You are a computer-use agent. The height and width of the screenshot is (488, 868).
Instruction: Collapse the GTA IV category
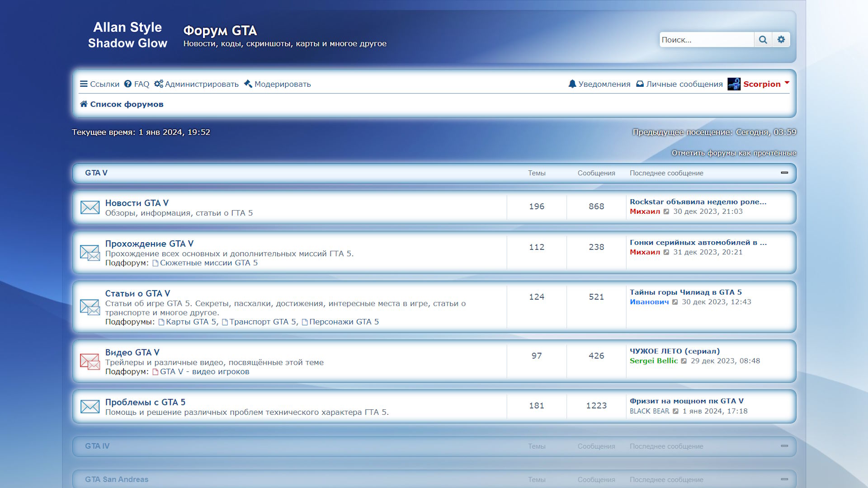click(784, 446)
